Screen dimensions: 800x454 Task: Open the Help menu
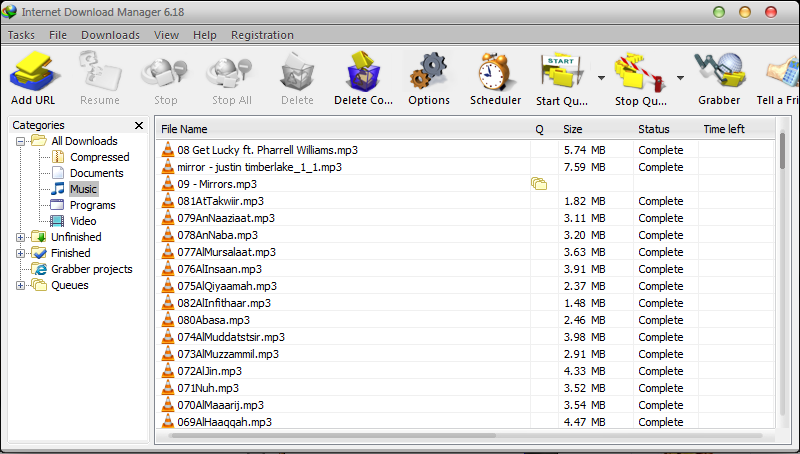tap(205, 35)
